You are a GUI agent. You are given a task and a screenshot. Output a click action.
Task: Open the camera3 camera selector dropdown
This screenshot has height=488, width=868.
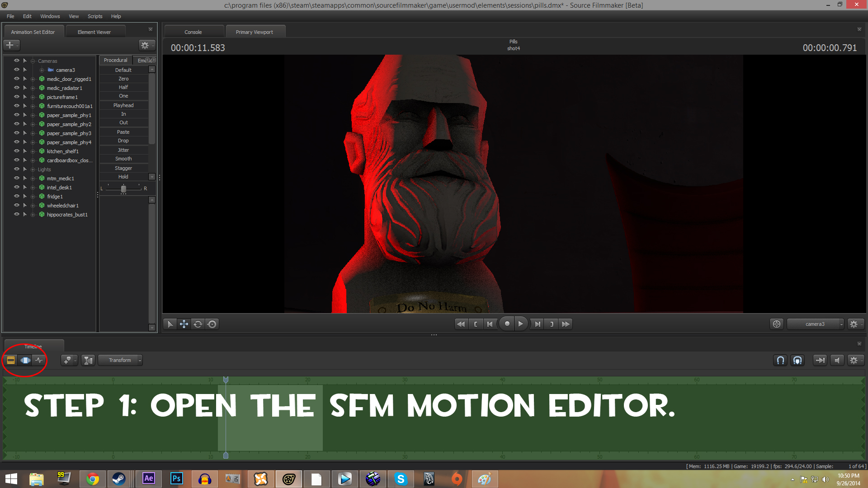click(x=815, y=324)
